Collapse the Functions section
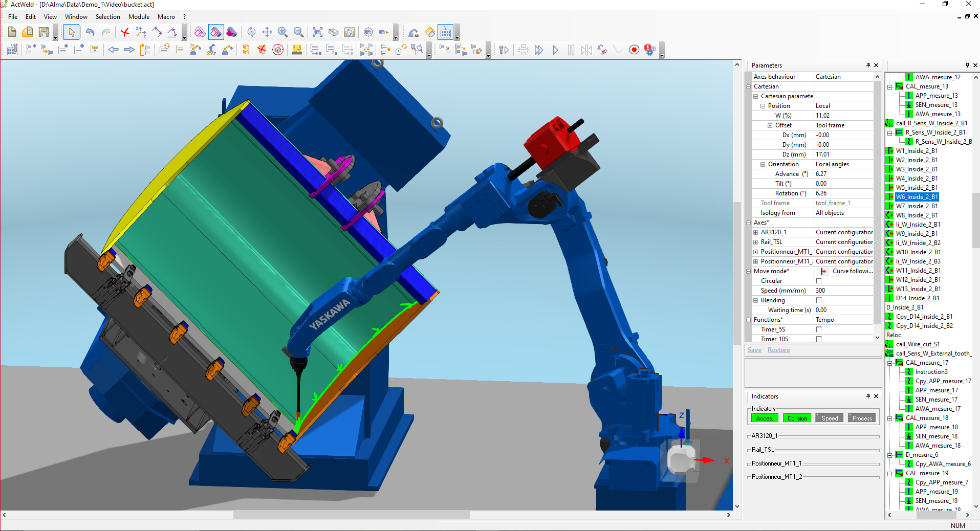Image resolution: width=980 pixels, height=531 pixels. (x=749, y=320)
